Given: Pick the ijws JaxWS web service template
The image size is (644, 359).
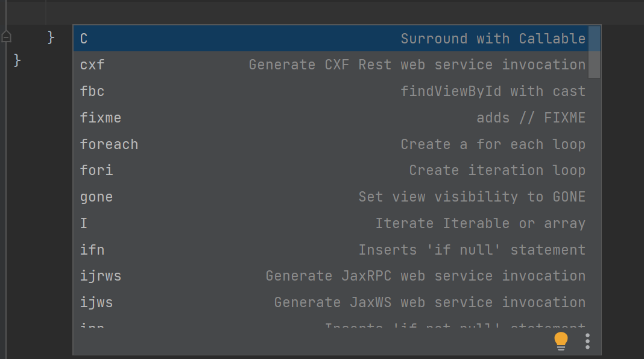Looking at the screenshot, I should (x=332, y=302).
